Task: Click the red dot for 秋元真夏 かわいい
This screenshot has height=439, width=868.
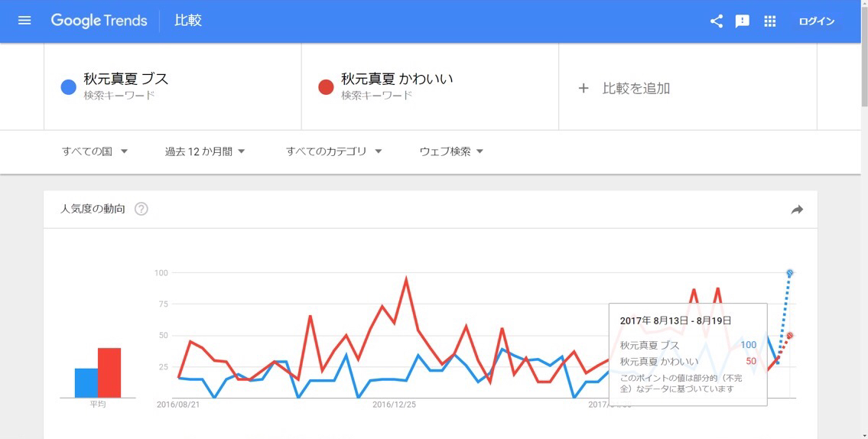Action: [x=326, y=87]
